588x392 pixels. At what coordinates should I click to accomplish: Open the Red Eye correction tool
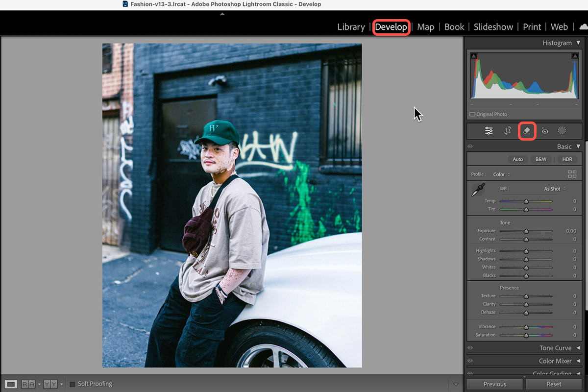[x=545, y=131]
